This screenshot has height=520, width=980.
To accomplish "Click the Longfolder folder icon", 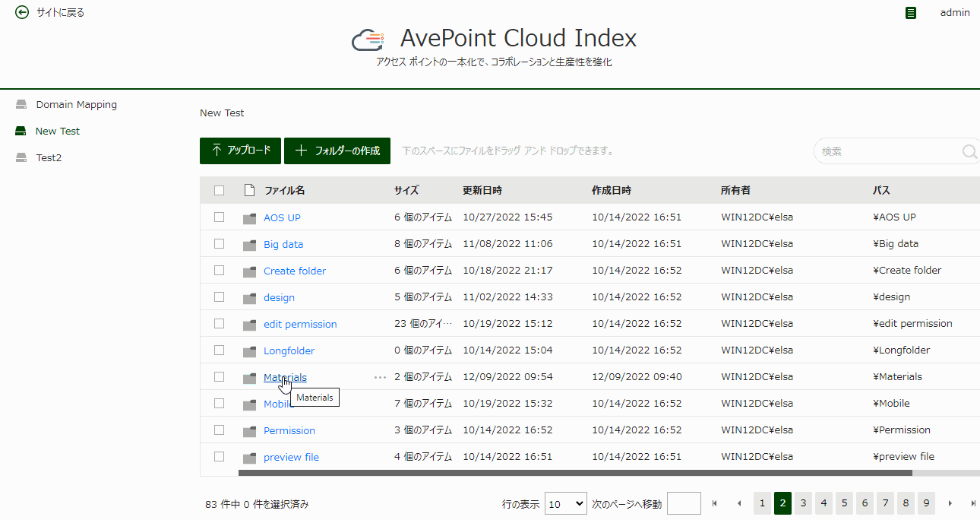I will (x=249, y=351).
